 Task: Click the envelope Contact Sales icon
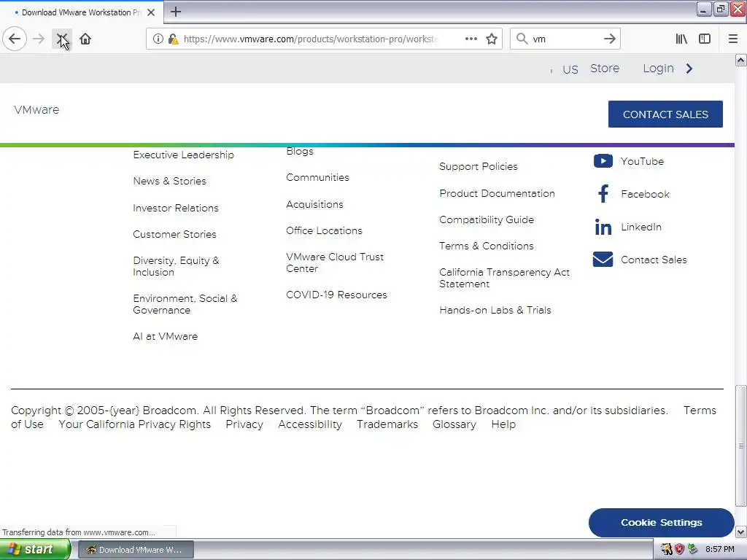(x=603, y=260)
